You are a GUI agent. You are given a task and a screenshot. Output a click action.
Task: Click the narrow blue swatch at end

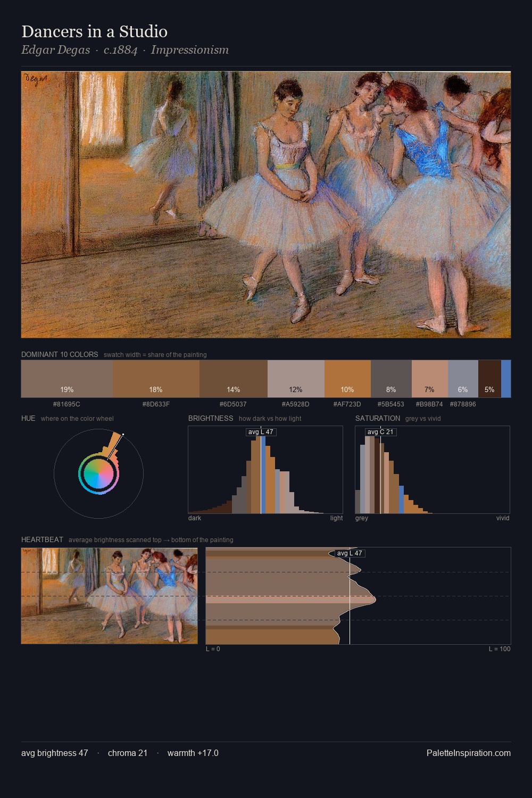pyautogui.click(x=506, y=379)
